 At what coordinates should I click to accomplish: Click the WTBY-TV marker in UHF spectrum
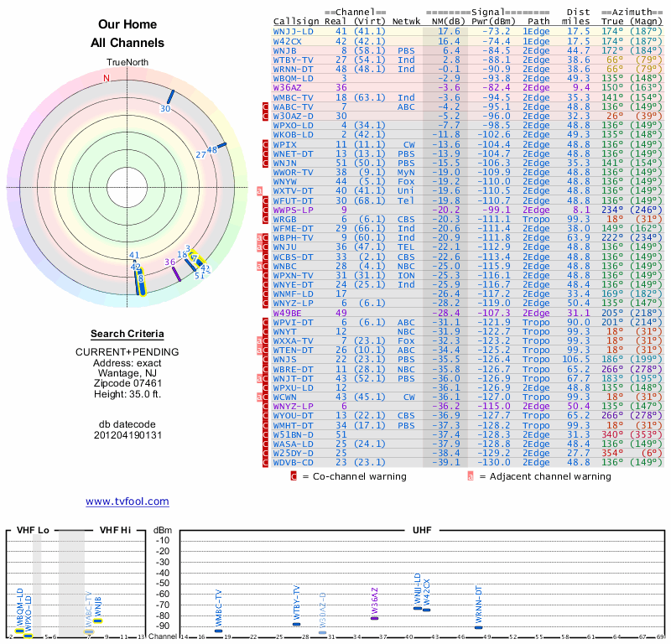296,624
